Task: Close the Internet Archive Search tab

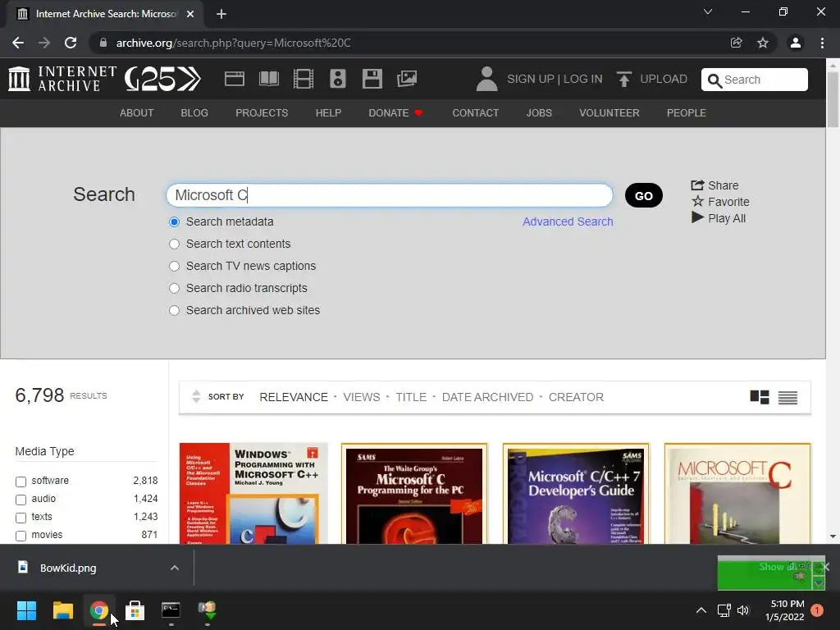Action: (190, 14)
